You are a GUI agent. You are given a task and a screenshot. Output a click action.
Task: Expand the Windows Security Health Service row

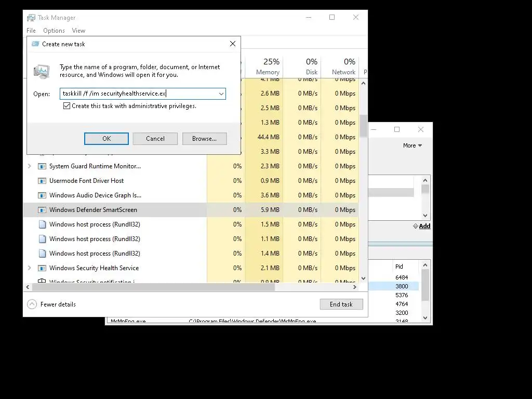30,268
